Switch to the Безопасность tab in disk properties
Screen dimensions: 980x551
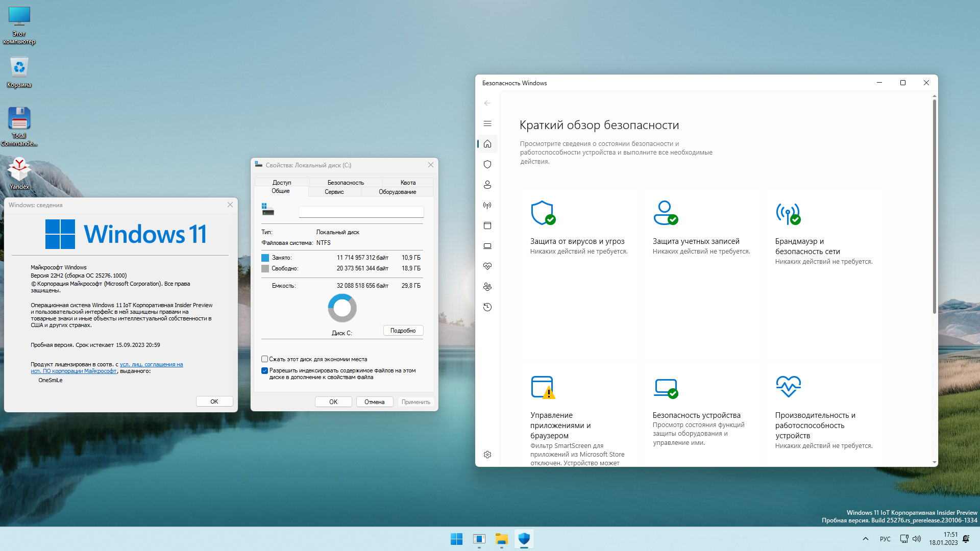click(x=346, y=183)
